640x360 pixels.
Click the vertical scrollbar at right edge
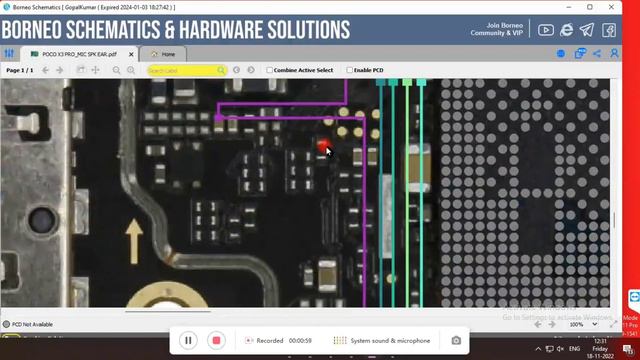click(x=614, y=220)
